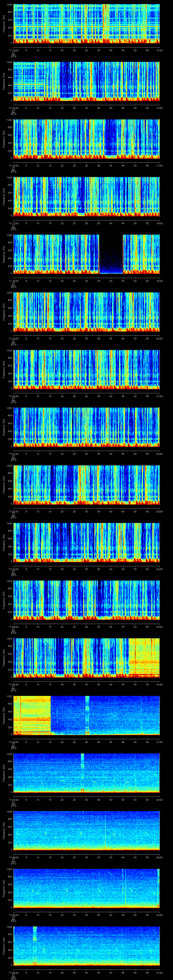Click the '17:18:00' start time label

13,281
